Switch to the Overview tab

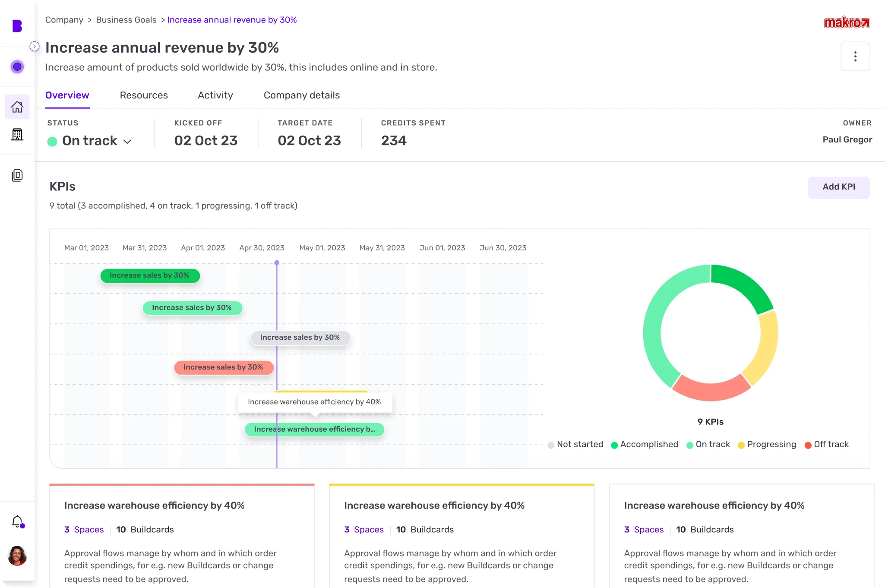click(x=67, y=95)
